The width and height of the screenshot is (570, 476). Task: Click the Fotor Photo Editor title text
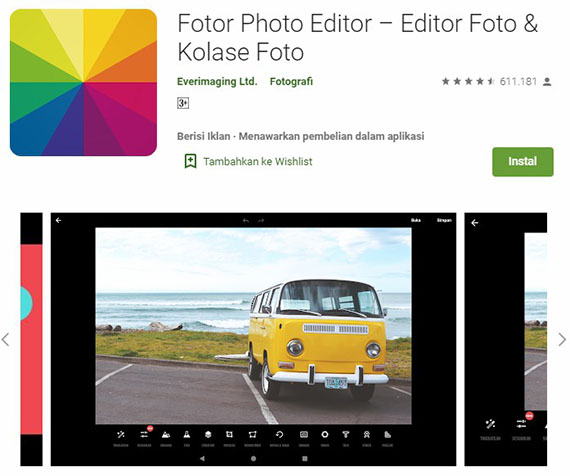pos(358,38)
